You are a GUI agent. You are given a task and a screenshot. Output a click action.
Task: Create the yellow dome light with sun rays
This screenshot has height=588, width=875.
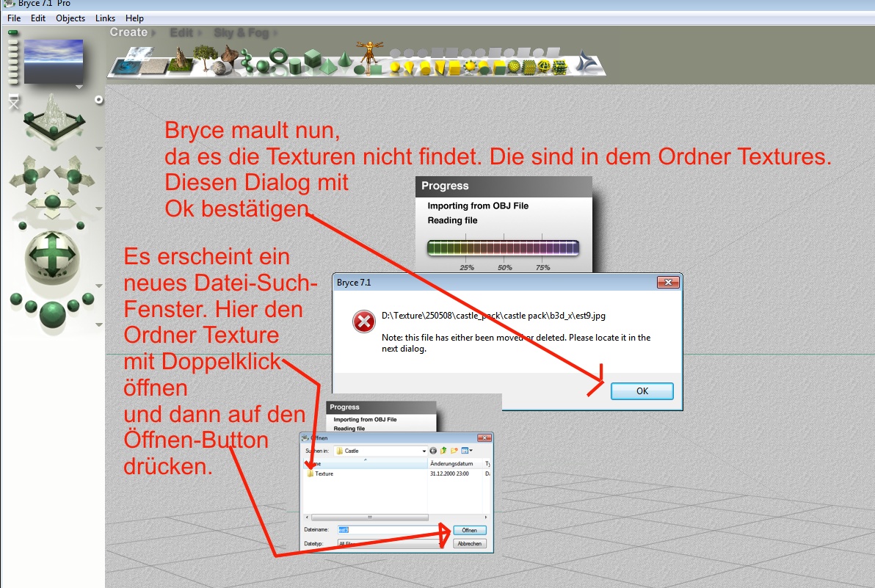pos(471,67)
